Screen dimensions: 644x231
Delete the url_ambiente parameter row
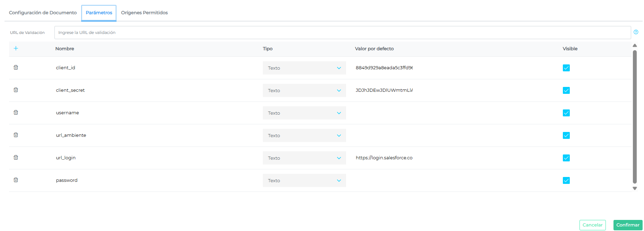(16, 135)
